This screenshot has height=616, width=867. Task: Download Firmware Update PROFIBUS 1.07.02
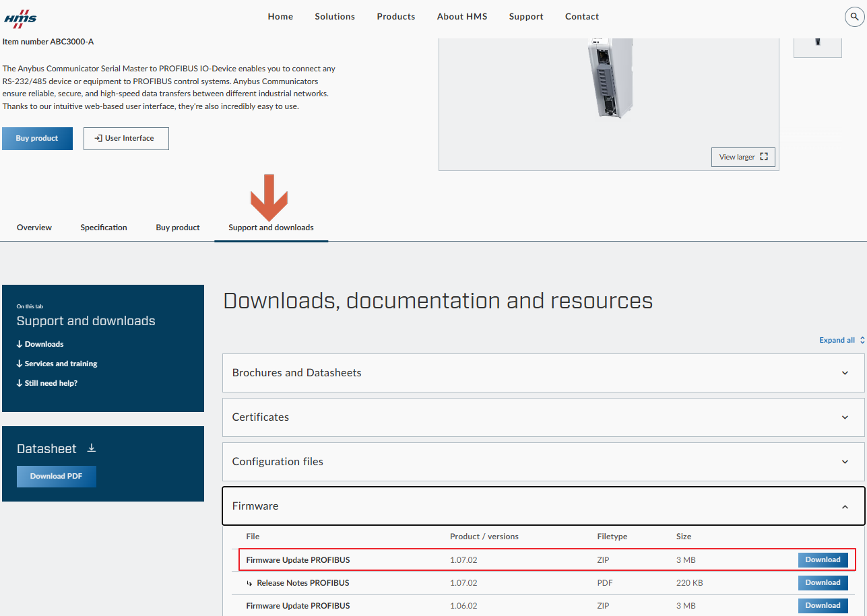(823, 560)
